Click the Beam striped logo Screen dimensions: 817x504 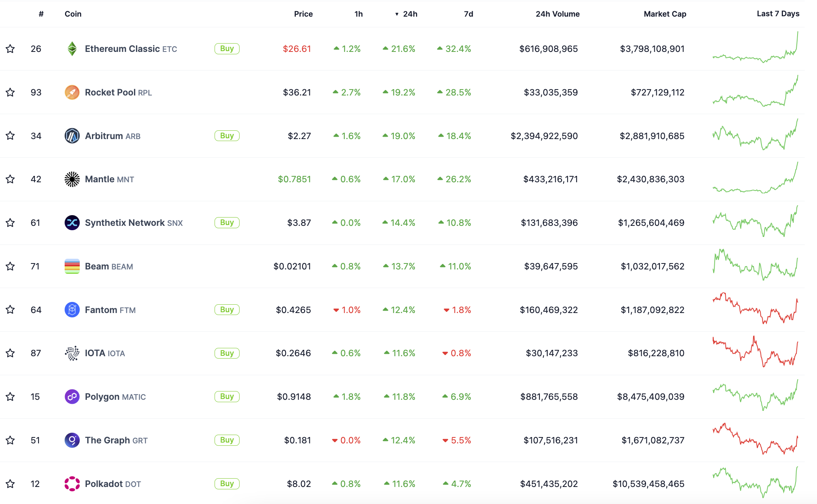[x=72, y=266]
